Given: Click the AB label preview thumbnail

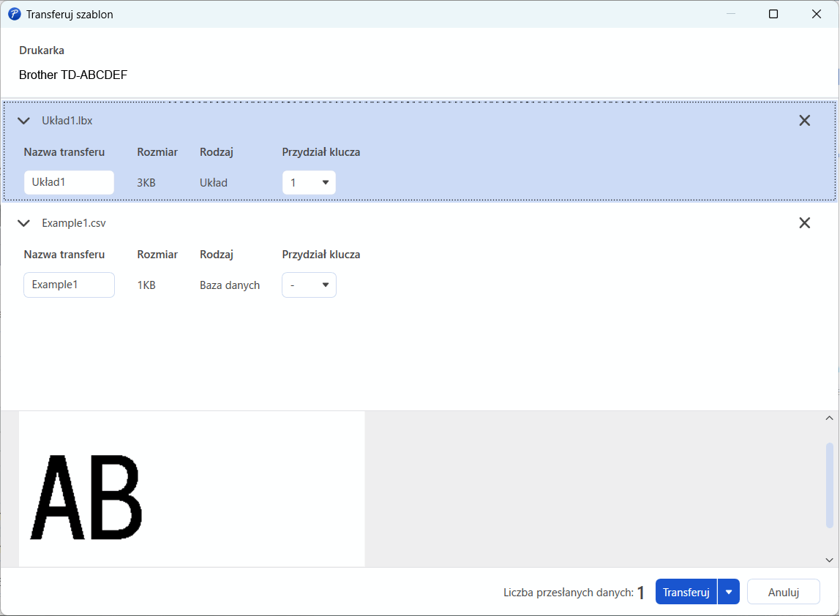Looking at the screenshot, I should 192,489.
